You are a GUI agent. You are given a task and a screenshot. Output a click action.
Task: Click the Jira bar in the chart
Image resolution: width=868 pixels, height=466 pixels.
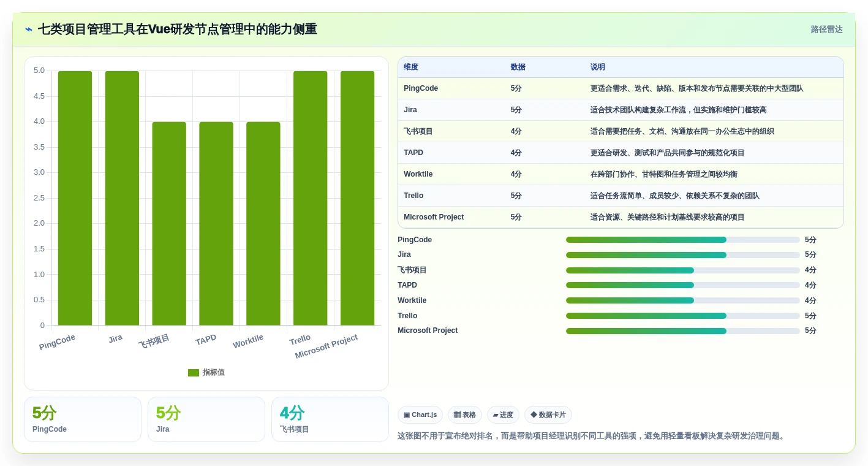(122, 198)
